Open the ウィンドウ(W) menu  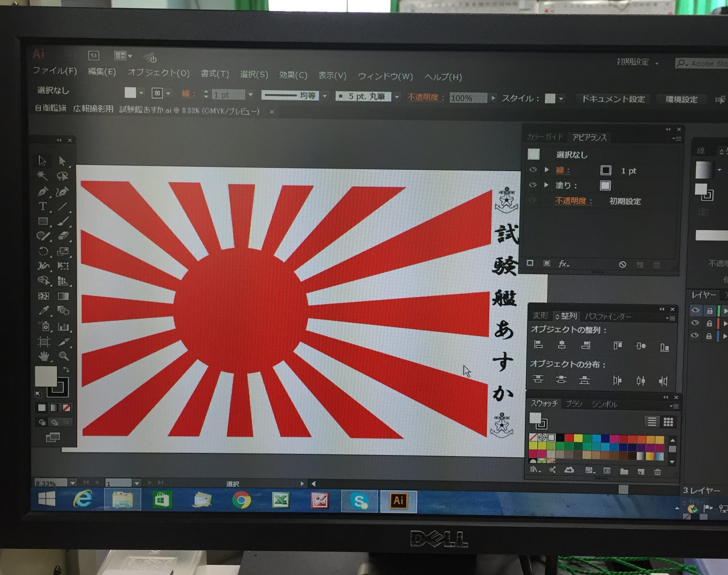[x=385, y=76]
